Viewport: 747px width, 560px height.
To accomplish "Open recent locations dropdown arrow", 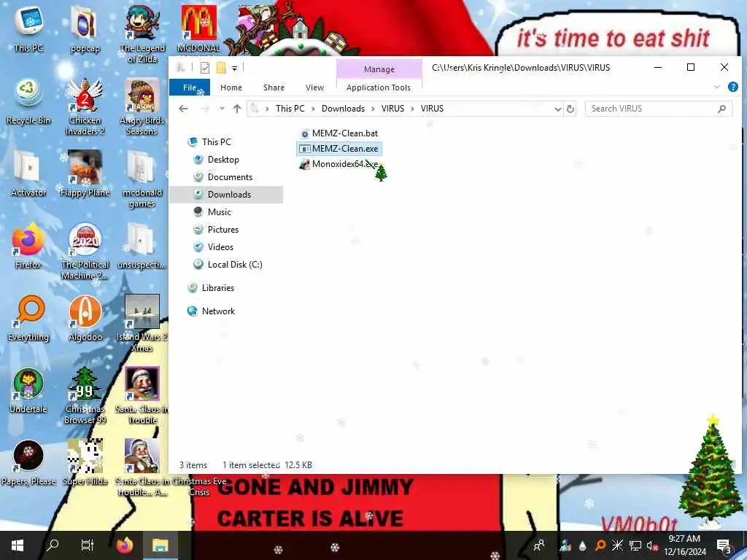I will (222, 109).
